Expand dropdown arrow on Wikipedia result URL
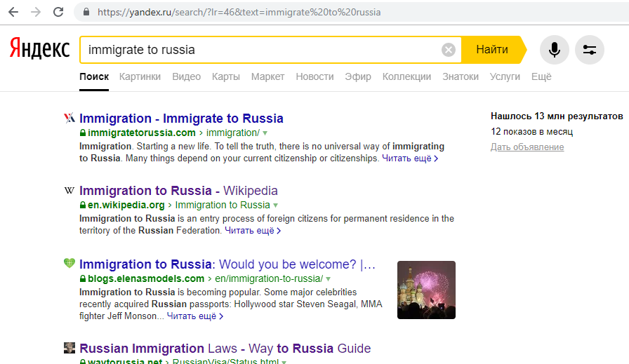The width and height of the screenshot is (629, 364). 275,205
